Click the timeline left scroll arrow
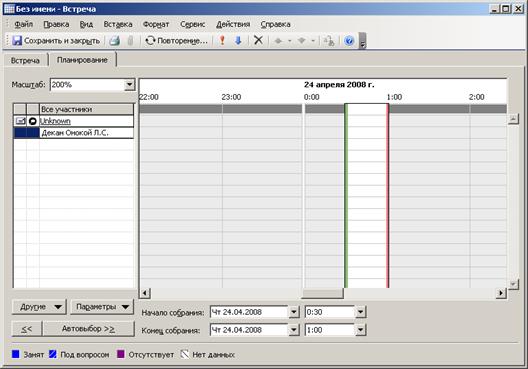Screen dimensions: 528x369 coord(145,293)
